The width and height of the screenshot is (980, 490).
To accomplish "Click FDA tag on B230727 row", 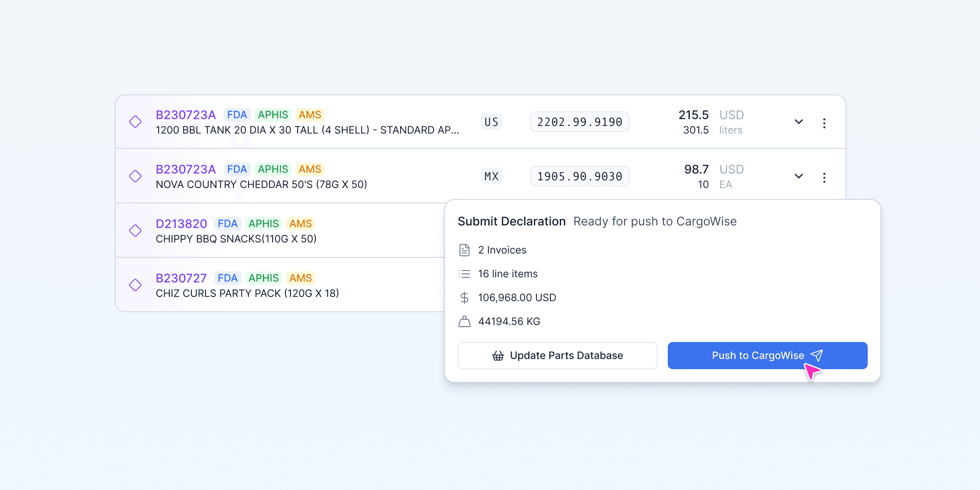I will (x=228, y=278).
